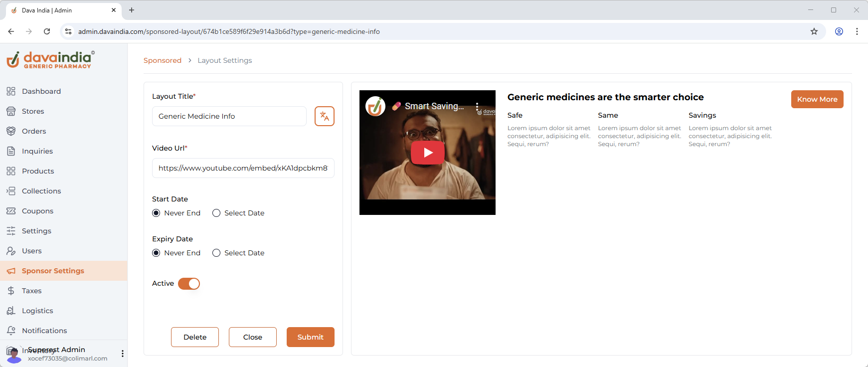
Task: Choose Select Date for Expiry Date
Action: tap(216, 253)
